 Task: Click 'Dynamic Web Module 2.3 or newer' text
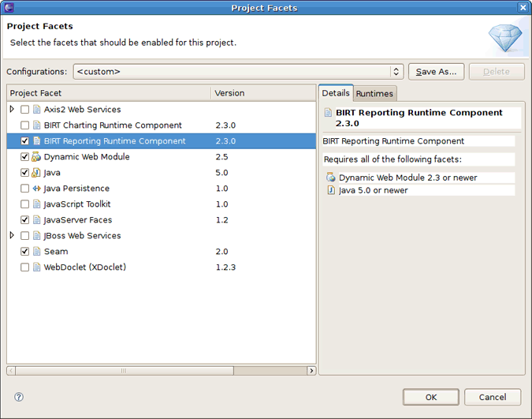click(x=407, y=178)
